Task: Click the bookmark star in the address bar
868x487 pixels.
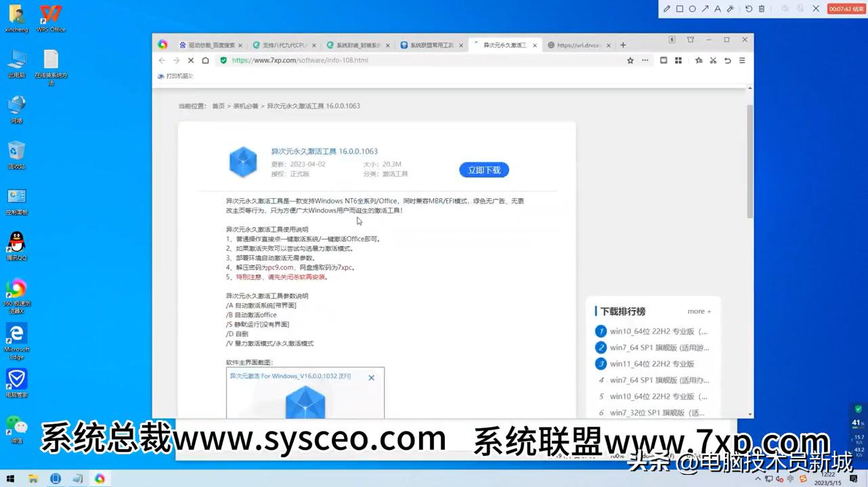Action: click(x=631, y=60)
